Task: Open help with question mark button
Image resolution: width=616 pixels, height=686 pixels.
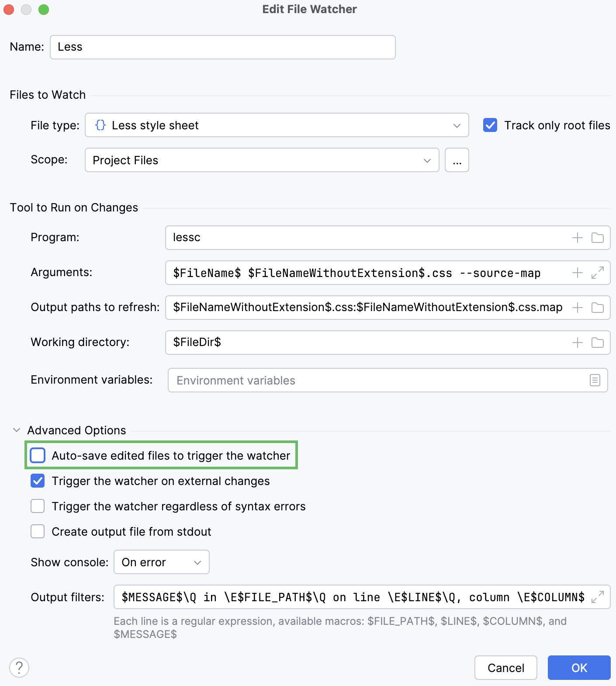Action: (19, 668)
